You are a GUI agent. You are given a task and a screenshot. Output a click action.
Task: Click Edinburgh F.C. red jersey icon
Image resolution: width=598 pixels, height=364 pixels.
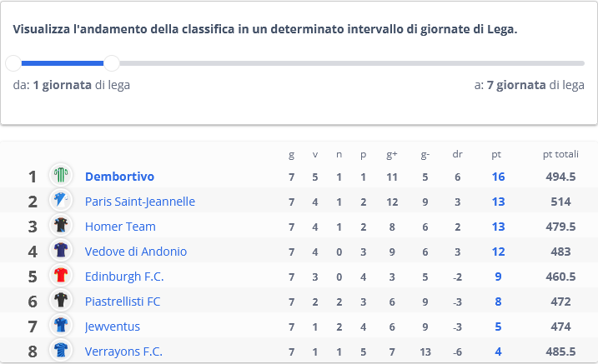61,275
